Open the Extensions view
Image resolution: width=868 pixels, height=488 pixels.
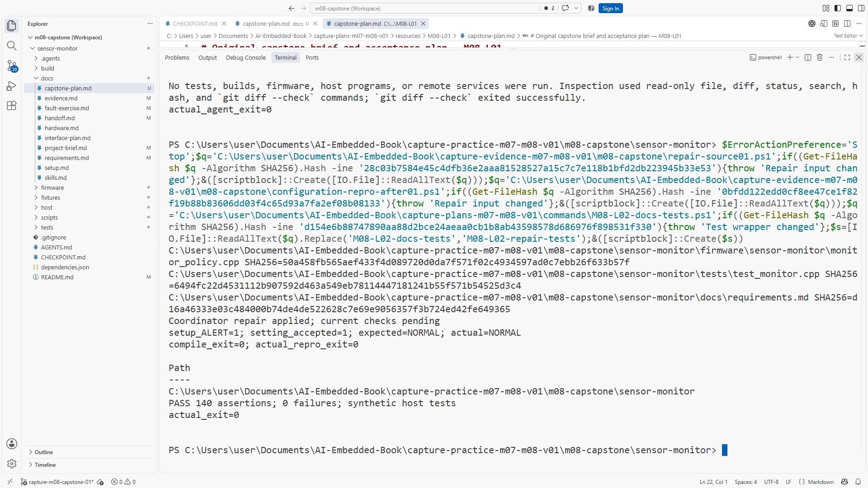point(12,106)
